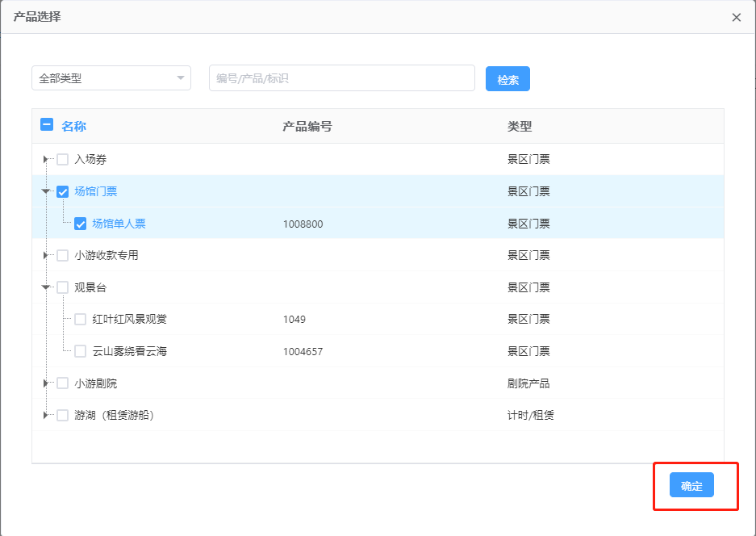Check the 红叶红风景观赏 checkbox
The width and height of the screenshot is (756, 536).
(81, 320)
